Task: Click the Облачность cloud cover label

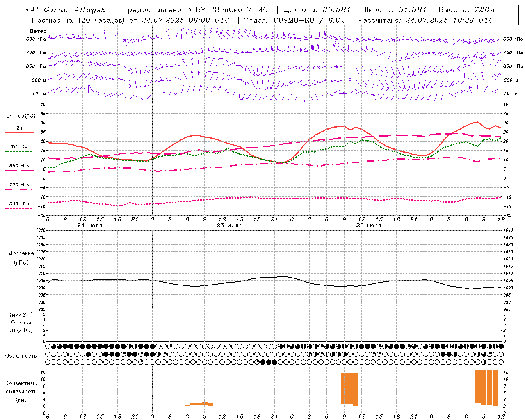Action: click(x=21, y=356)
